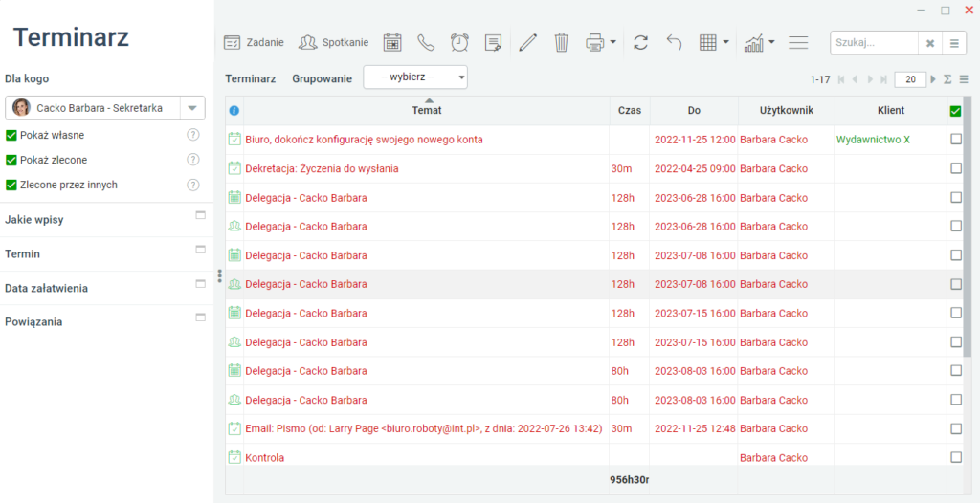Screen dimensions: 980x503
Task: Toggle Pokaż własne checkbox
Action: (x=11, y=135)
